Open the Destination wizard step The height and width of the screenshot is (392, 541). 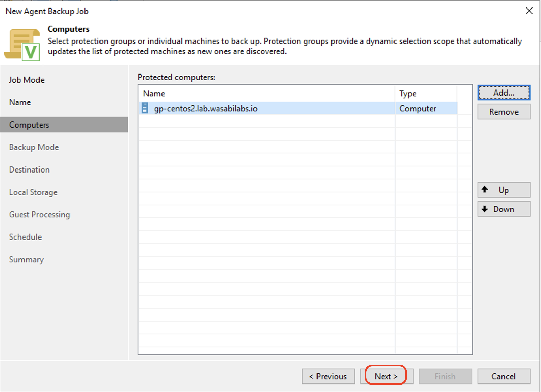coord(29,170)
